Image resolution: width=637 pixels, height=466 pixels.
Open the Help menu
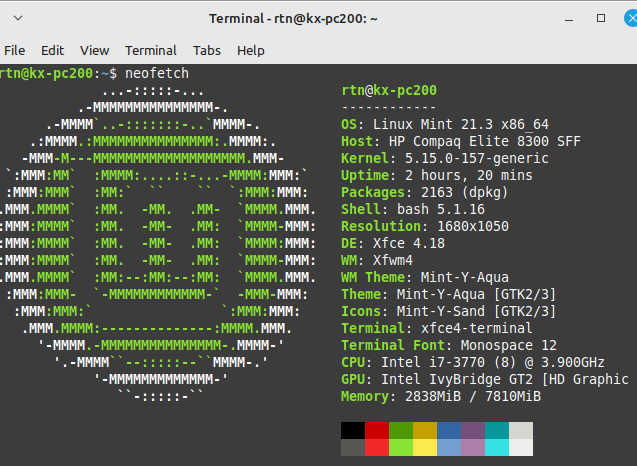251,50
